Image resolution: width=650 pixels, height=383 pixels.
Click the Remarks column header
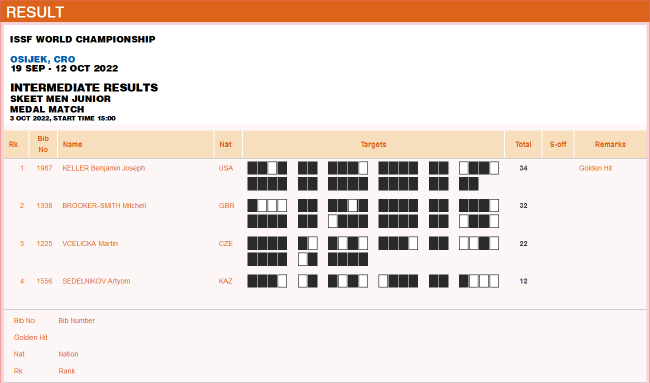click(610, 144)
